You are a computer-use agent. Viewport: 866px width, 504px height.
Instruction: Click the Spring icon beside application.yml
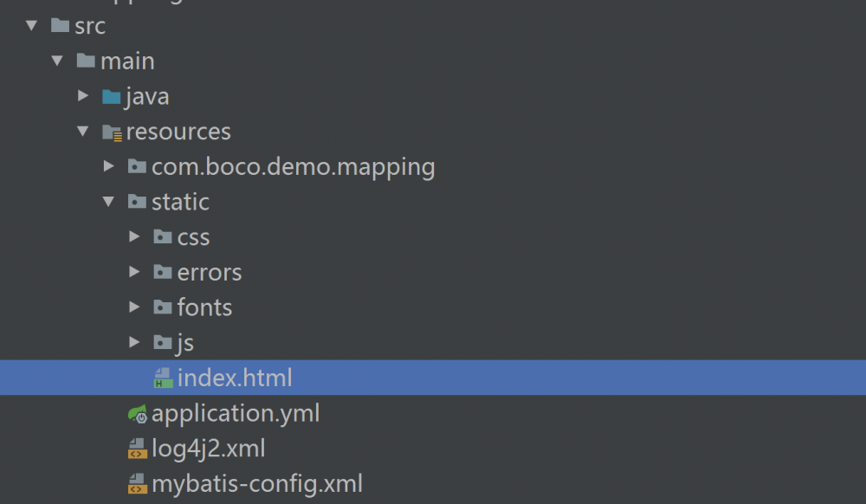coord(137,414)
